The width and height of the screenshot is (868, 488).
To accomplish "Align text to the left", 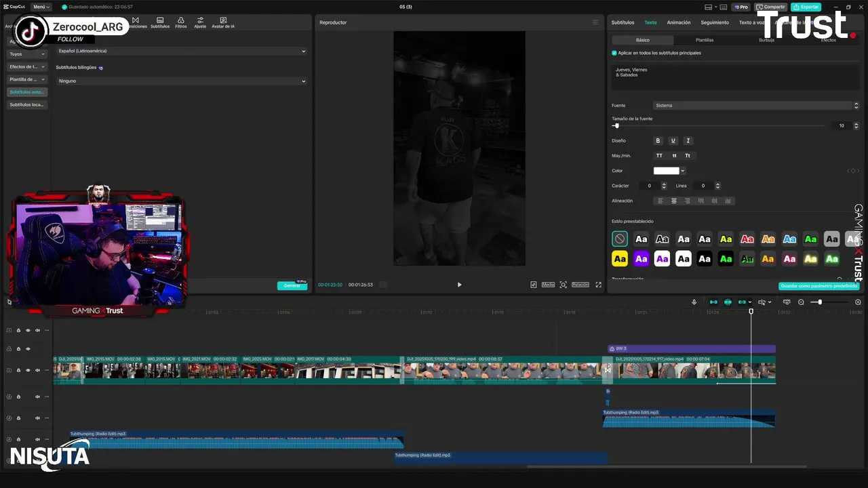I will click(660, 201).
